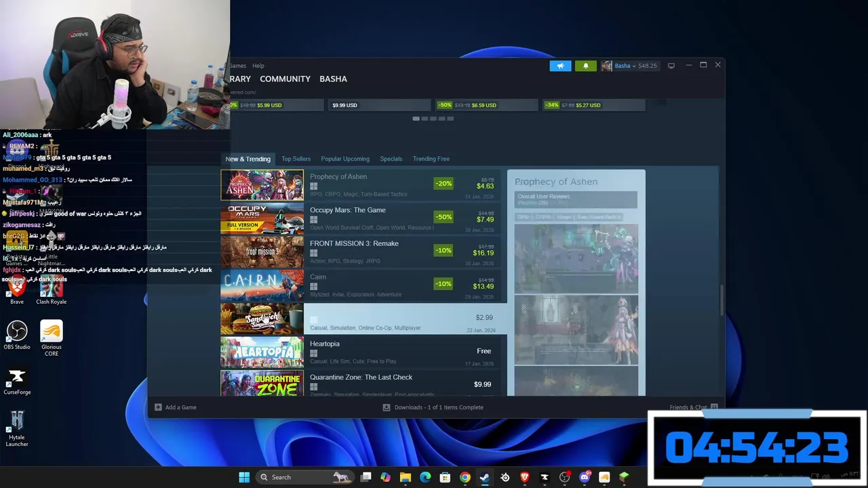Click the blue Steam announcements megaphone button

[x=560, y=66]
